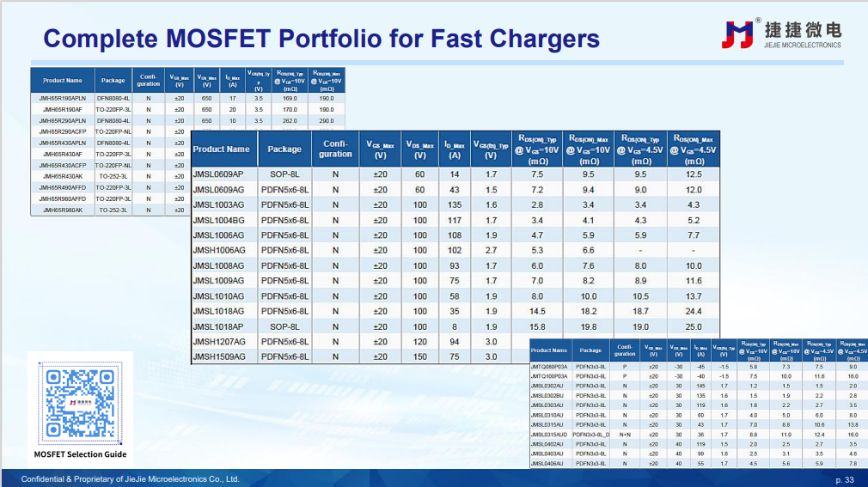Select JMH65R290ACFP in top-left table
Screen dimensions: 868x487
pyautogui.click(x=63, y=131)
